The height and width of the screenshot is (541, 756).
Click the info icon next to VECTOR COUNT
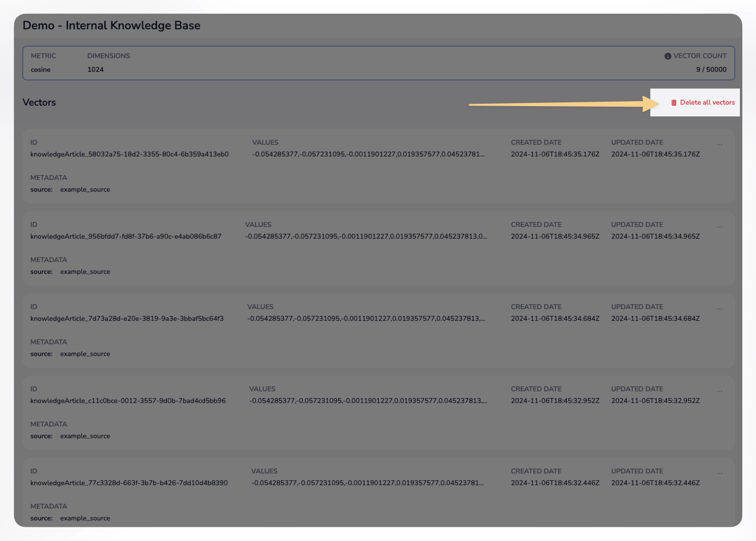[667, 56]
